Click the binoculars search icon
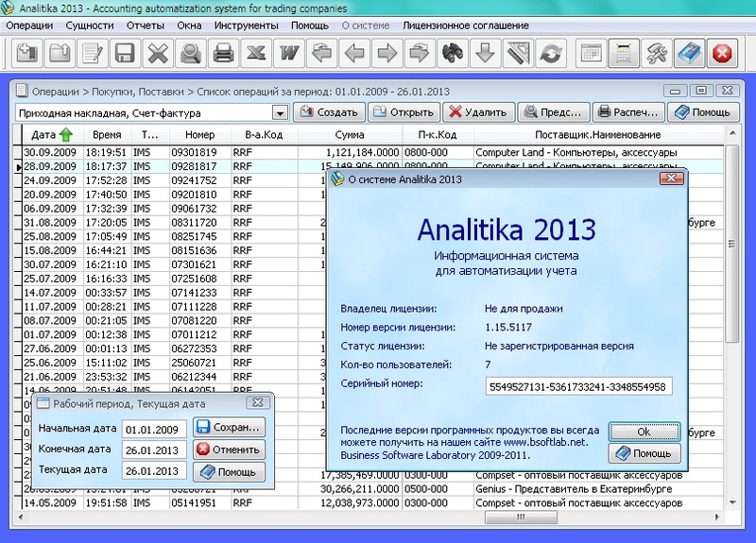The width and height of the screenshot is (756, 543). 453,53
